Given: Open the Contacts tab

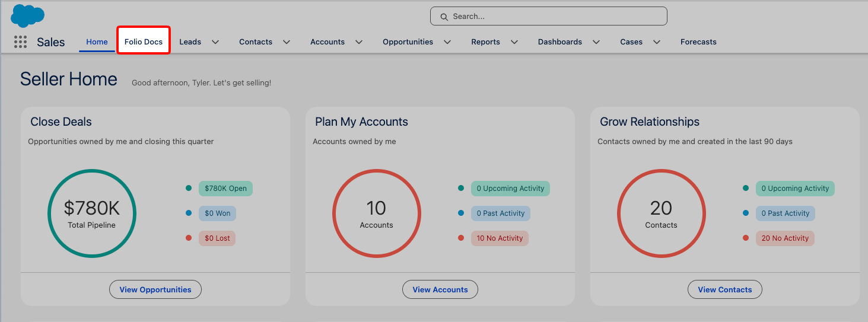Looking at the screenshot, I should click(x=256, y=42).
